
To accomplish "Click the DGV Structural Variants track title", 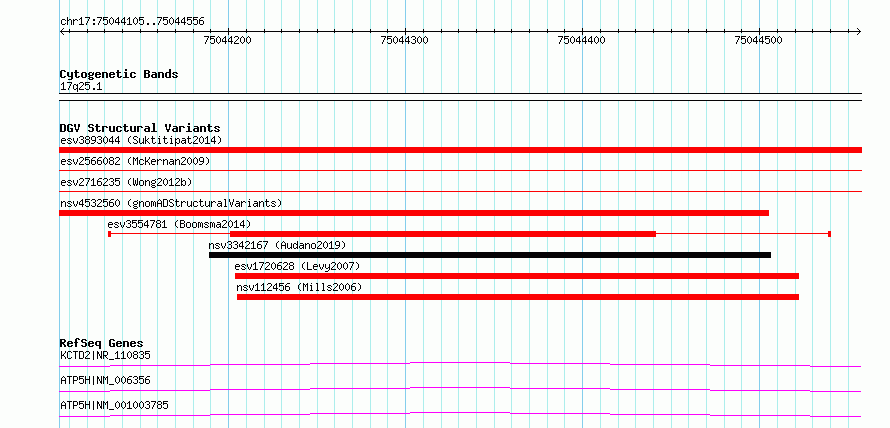I will [140, 128].
